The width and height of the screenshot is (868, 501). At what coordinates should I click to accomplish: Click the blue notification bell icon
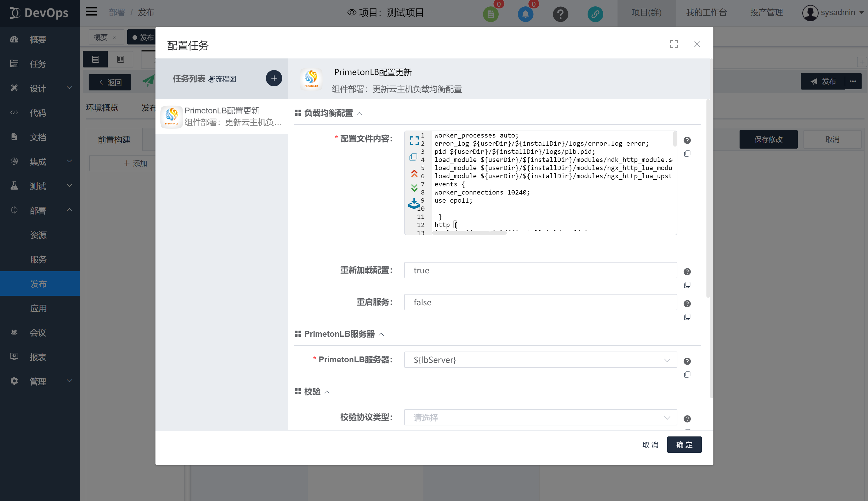pyautogui.click(x=525, y=14)
